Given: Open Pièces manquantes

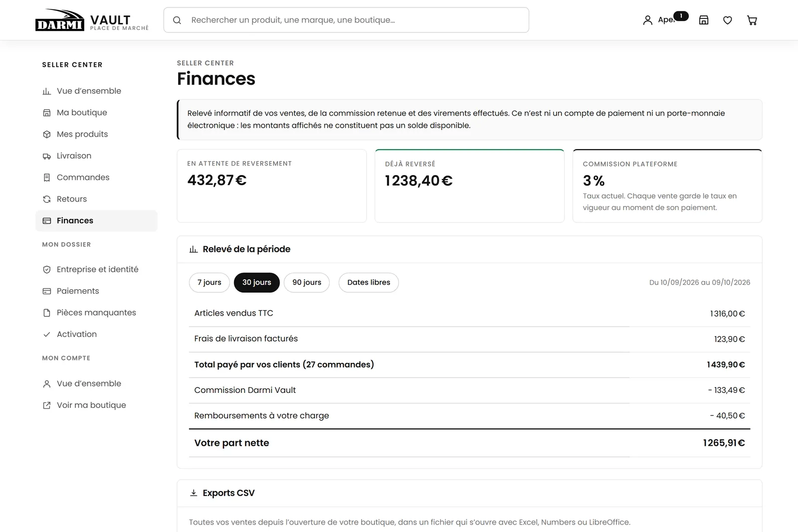Looking at the screenshot, I should 96,313.
